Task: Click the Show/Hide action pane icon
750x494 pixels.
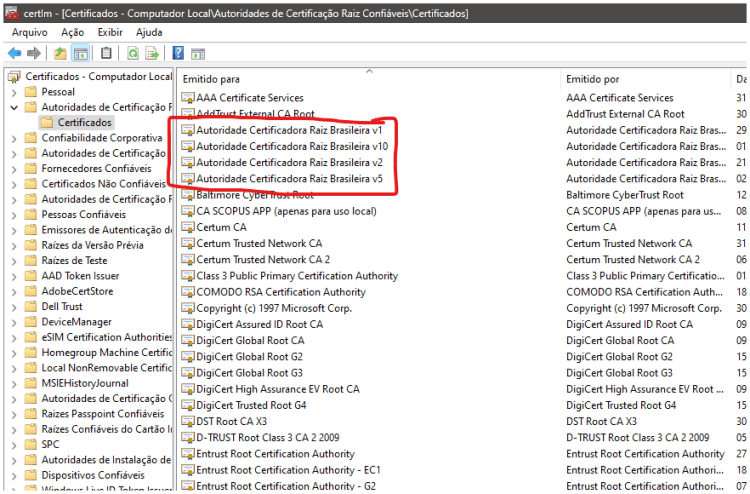Action: 198,53
